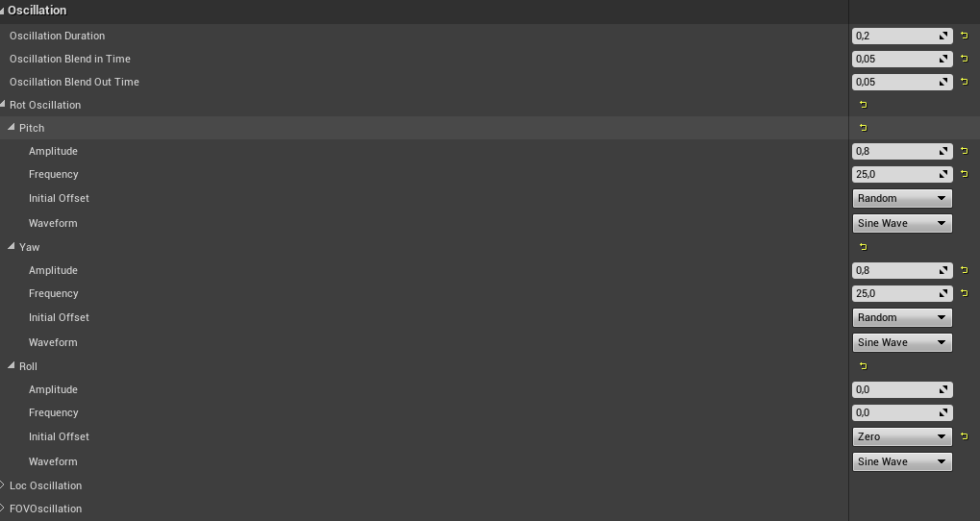This screenshot has height=521, width=980.
Task: Collapse the Oscillation category header
Action: (3, 11)
